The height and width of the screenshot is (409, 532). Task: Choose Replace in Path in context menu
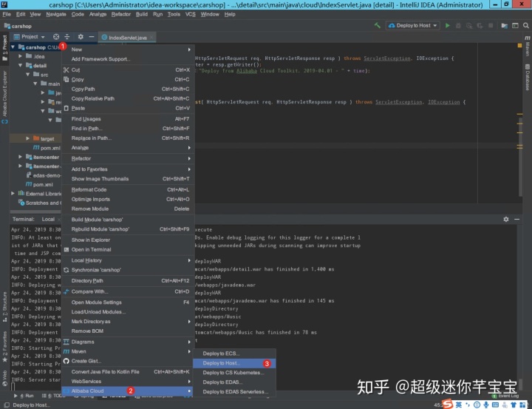coord(128,138)
